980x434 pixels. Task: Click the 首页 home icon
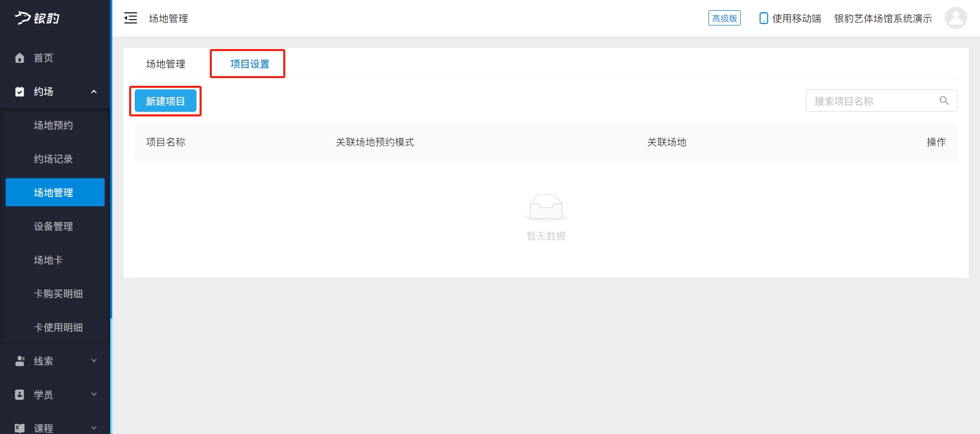[19, 58]
